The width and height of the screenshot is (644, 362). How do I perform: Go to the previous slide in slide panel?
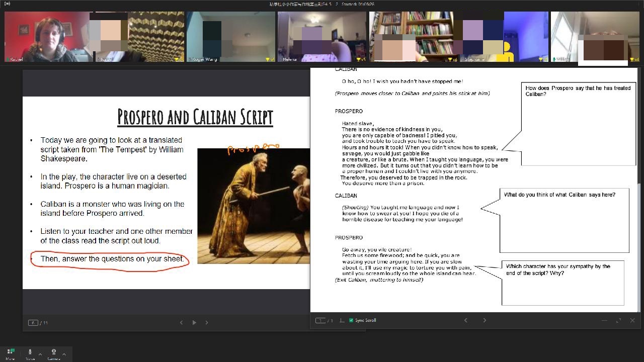[182, 322]
